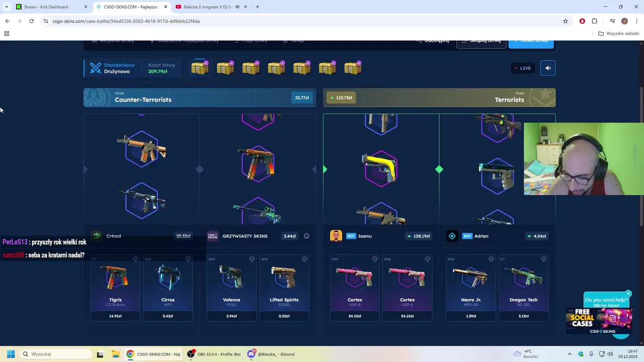Viewport: 644px width, 362px height.
Task: Mute audio on the Malicha X Jongmen tab
Action: coord(238,7)
